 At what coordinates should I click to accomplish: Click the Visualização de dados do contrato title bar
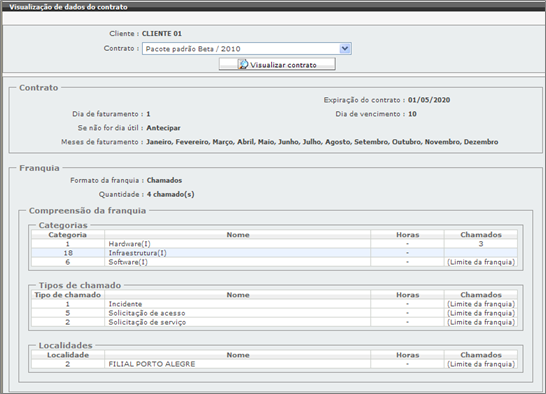[x=273, y=7]
